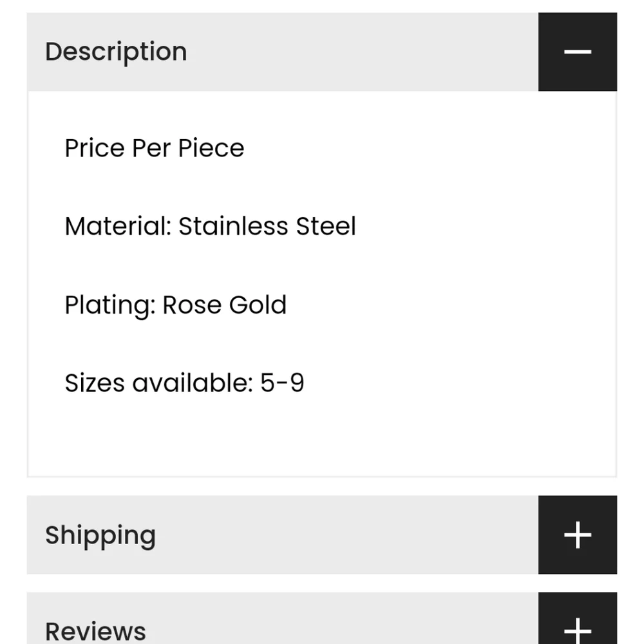Select the word "Stainless" in material line
Image resolution: width=644 pixels, height=644 pixels.
tap(233, 227)
